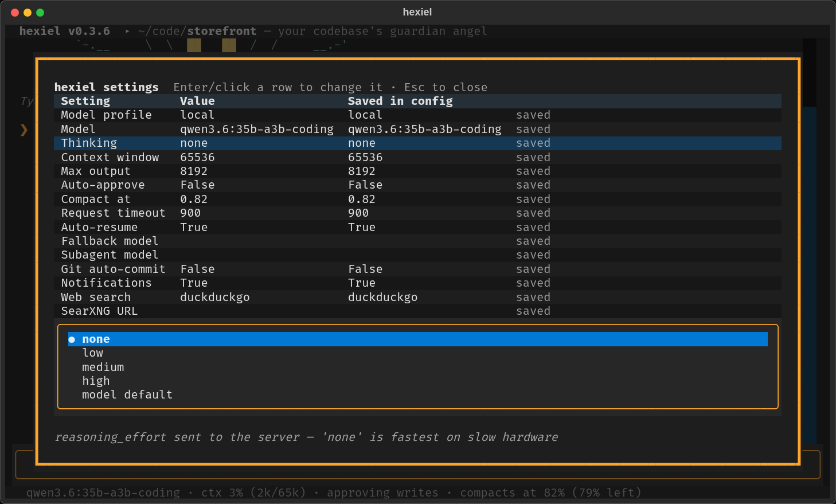
Task: Pick the 'medium' thinking level
Action: click(418, 367)
